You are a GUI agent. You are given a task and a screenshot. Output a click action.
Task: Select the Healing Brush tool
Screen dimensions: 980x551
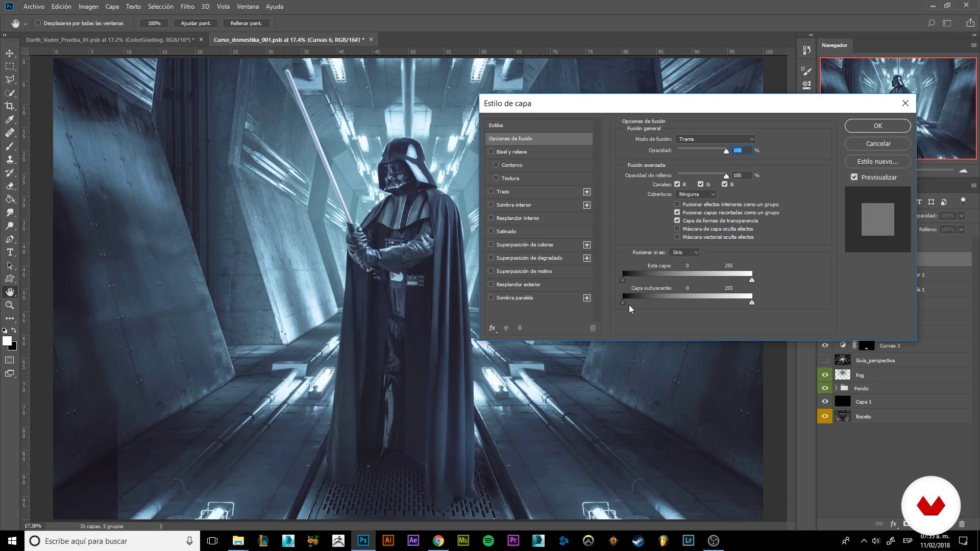click(x=10, y=133)
